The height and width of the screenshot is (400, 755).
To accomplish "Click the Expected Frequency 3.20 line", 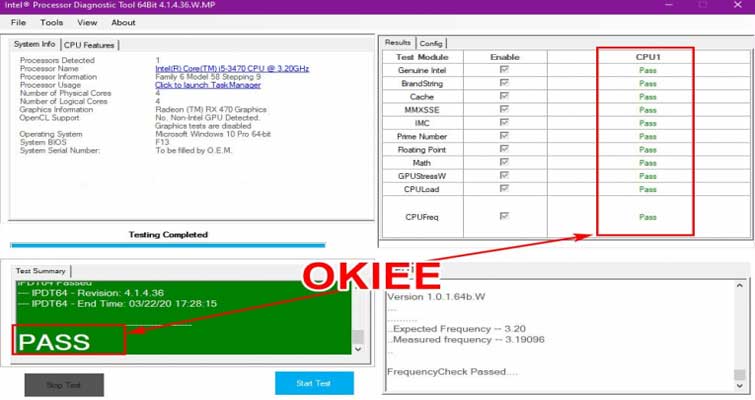I will [456, 329].
